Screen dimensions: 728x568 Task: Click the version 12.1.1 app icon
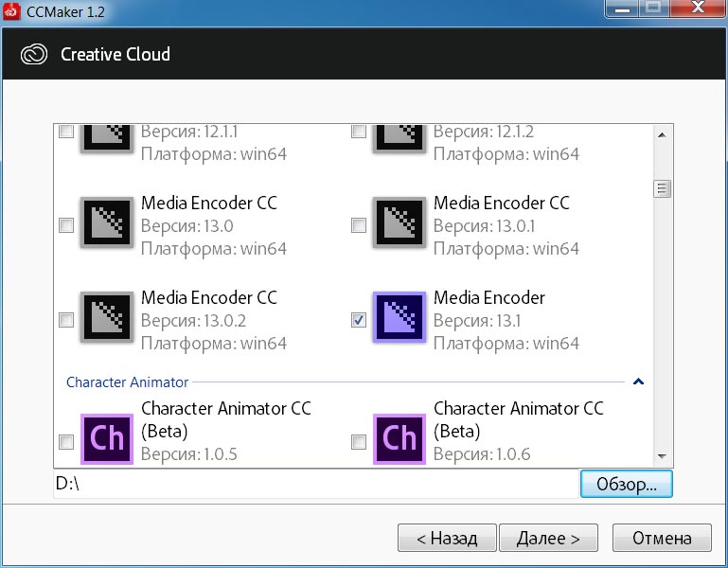pyautogui.click(x=107, y=138)
